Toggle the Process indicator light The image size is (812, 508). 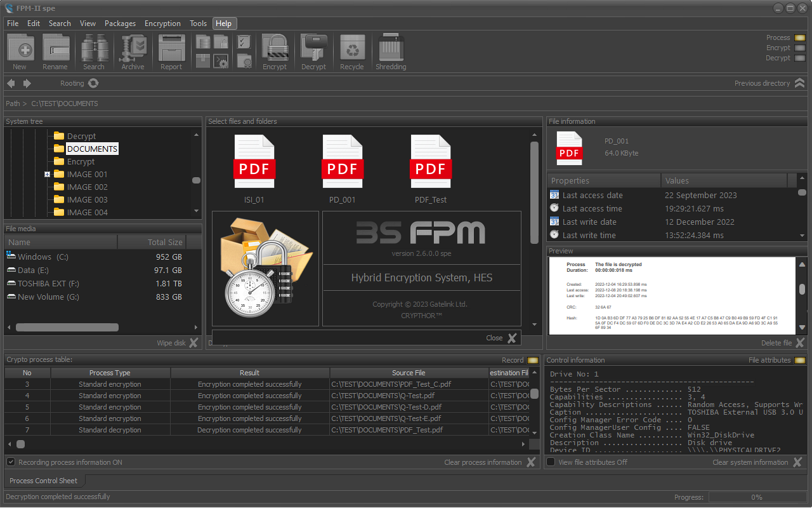point(799,37)
